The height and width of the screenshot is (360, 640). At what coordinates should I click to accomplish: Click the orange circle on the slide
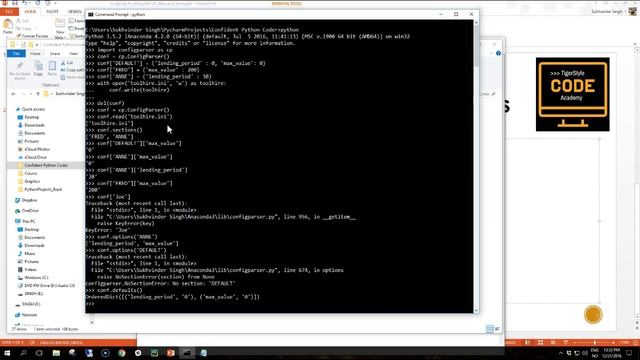593,315
